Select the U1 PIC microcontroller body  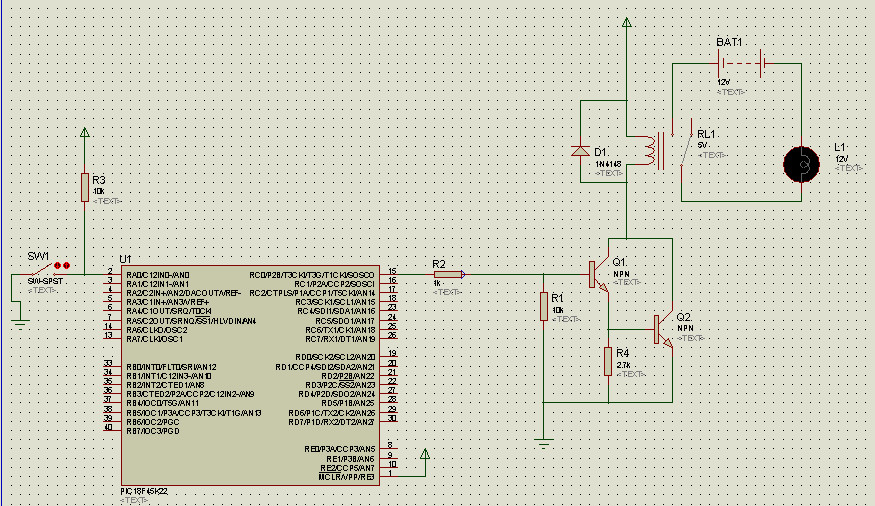pos(251,375)
